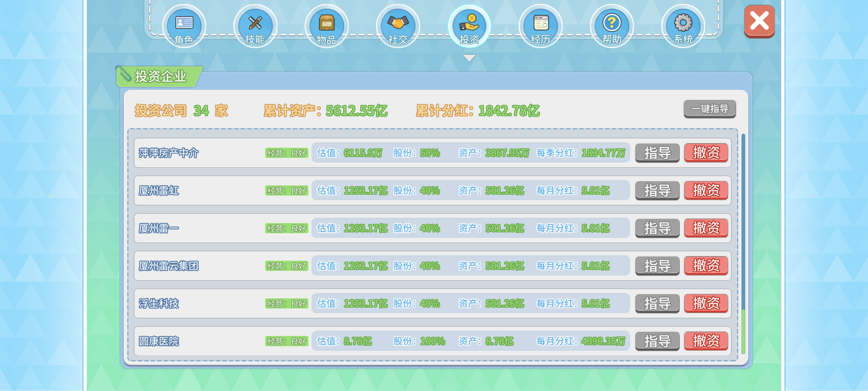This screenshot has width=868, height=391.
Task: Click 撤资 for 萍萍房产中介
Action: coord(706,153)
